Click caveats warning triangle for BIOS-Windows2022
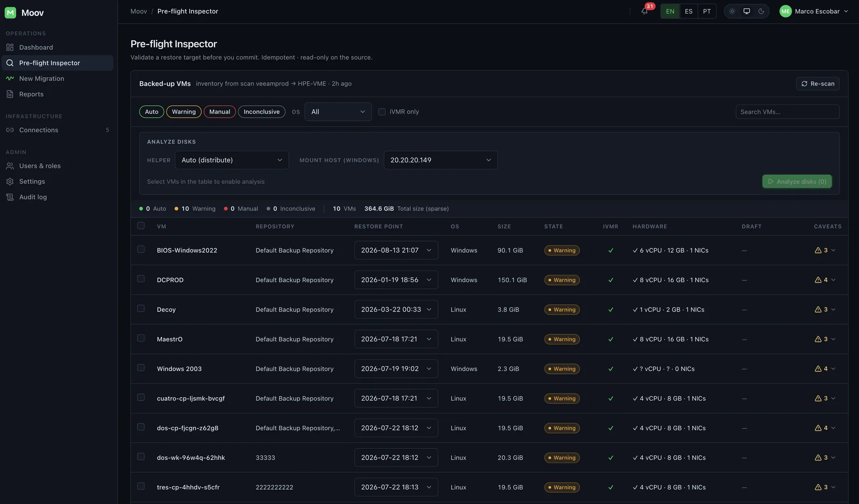Image resolution: width=859 pixels, height=504 pixels. pos(818,250)
